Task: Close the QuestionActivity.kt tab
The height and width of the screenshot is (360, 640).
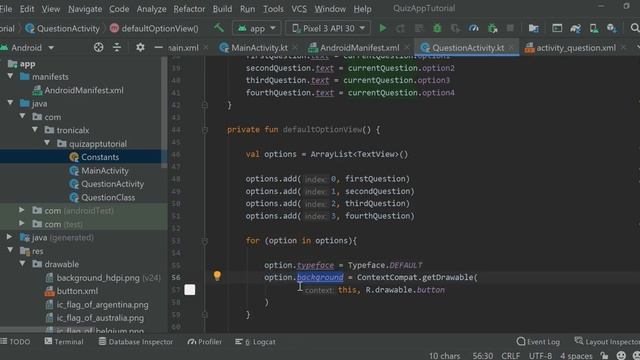Action: pyautogui.click(x=511, y=48)
